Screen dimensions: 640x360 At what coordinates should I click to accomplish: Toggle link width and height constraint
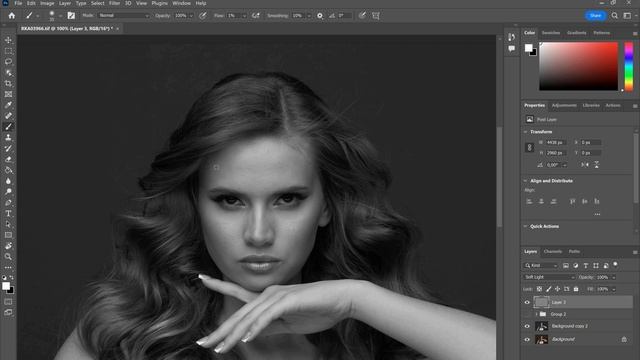(x=529, y=147)
